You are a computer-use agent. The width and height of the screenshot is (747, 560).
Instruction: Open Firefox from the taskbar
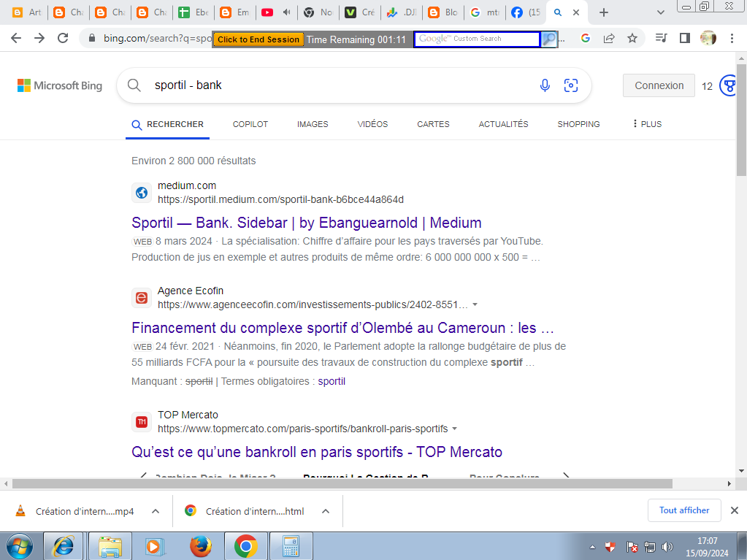coord(201,546)
